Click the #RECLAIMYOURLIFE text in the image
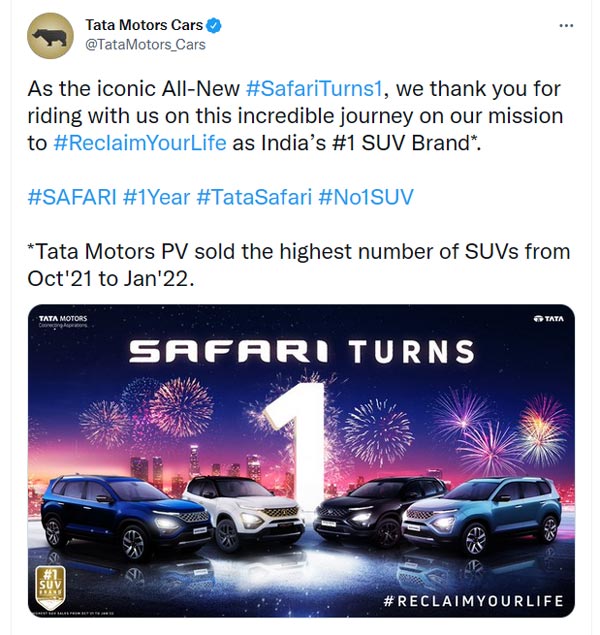The height and width of the screenshot is (635, 600). [x=473, y=601]
